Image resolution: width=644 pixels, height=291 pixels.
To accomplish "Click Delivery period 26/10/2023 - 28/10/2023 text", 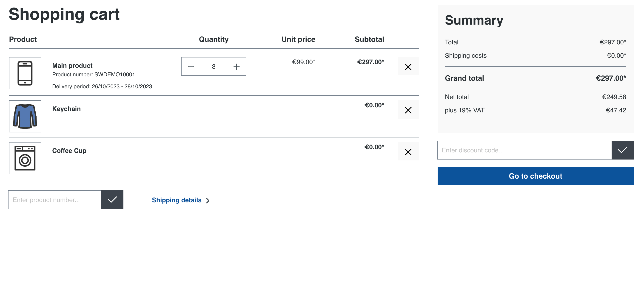I will click(102, 86).
